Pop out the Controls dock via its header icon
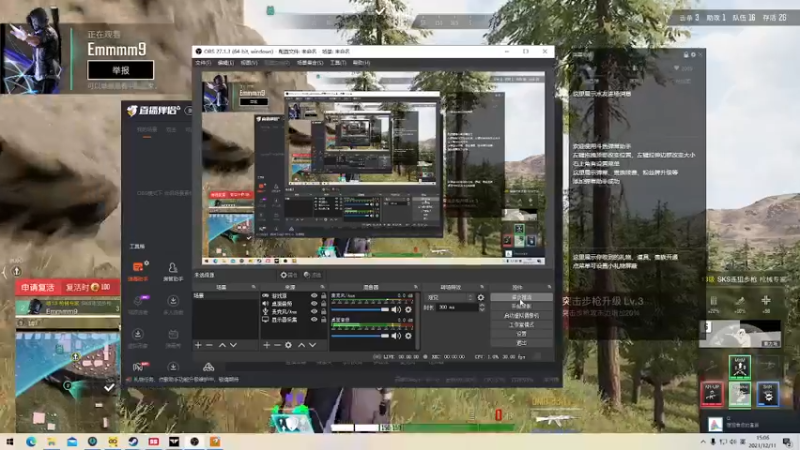800x450 pixels. [549, 287]
